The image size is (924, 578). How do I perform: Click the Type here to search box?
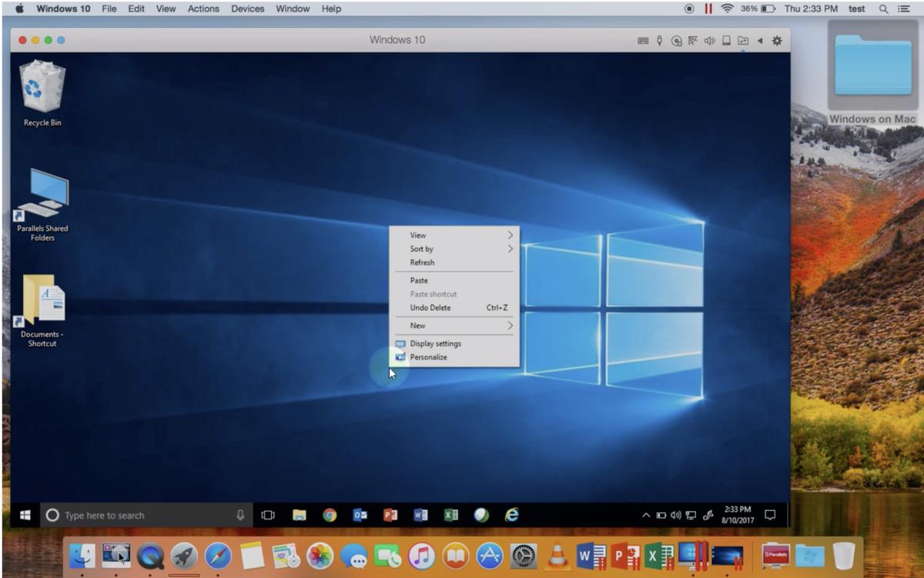(146, 515)
